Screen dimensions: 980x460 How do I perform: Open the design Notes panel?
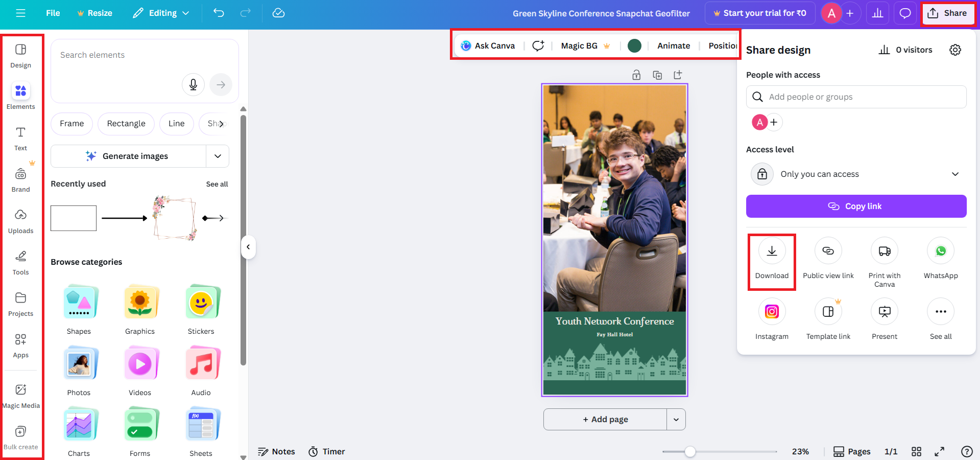[276, 451]
